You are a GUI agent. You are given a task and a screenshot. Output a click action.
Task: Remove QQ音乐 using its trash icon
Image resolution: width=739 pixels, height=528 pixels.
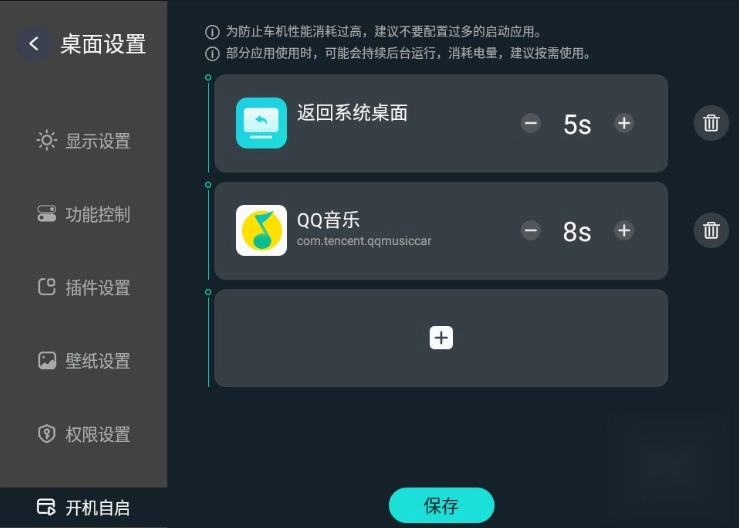tap(711, 231)
